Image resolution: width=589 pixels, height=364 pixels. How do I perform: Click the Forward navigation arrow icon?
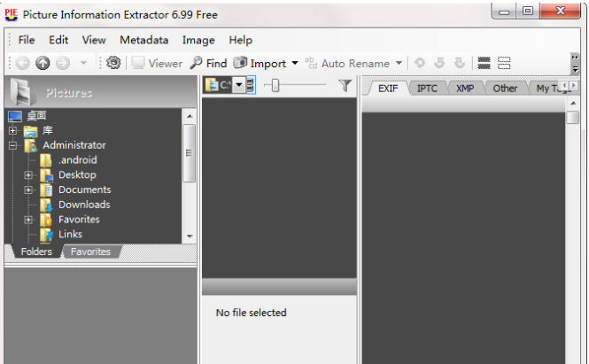coord(63,63)
